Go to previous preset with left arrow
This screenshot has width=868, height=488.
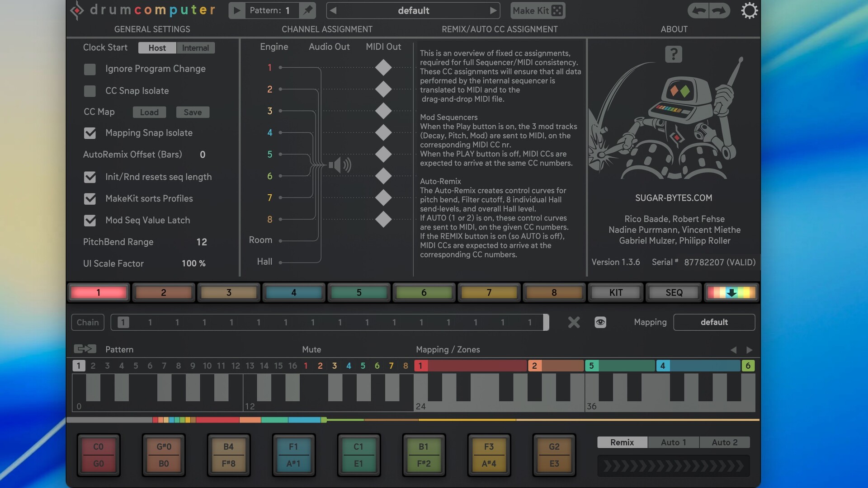coord(333,10)
